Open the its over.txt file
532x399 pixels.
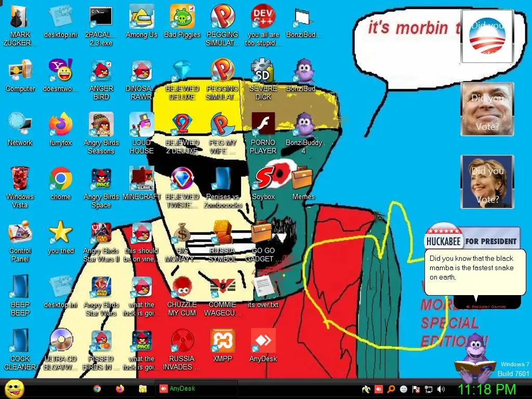pyautogui.click(x=263, y=287)
